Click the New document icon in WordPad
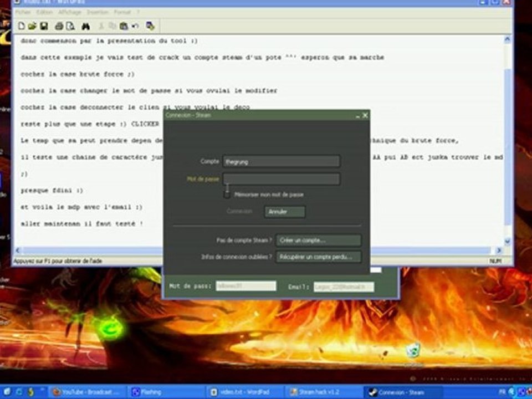This screenshot has height=399, width=532. click(22, 26)
